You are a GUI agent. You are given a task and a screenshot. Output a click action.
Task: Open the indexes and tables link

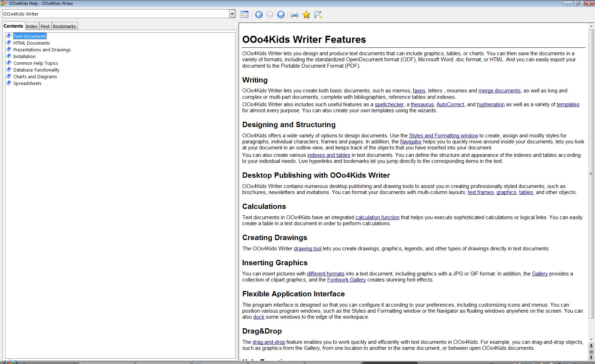click(x=329, y=155)
